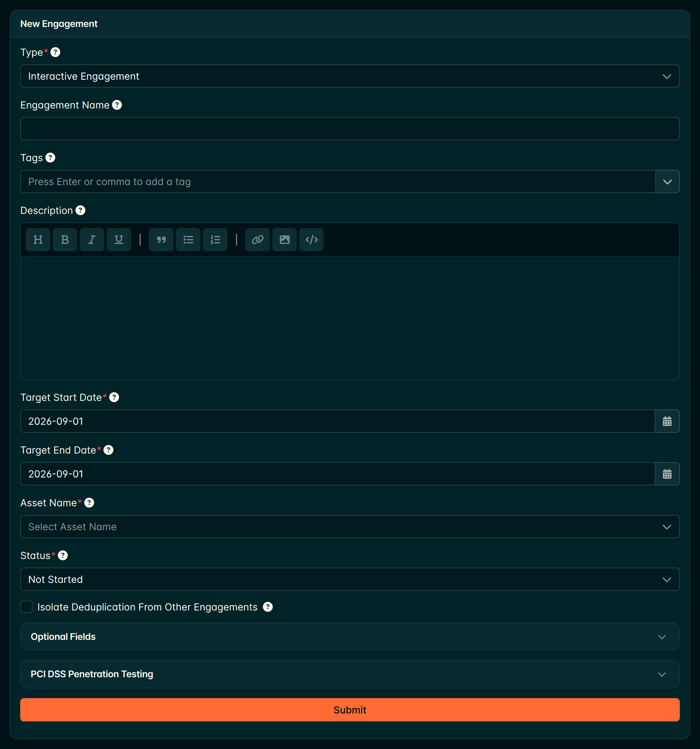Open the Type dropdown showing Interactive Engagement

(350, 76)
